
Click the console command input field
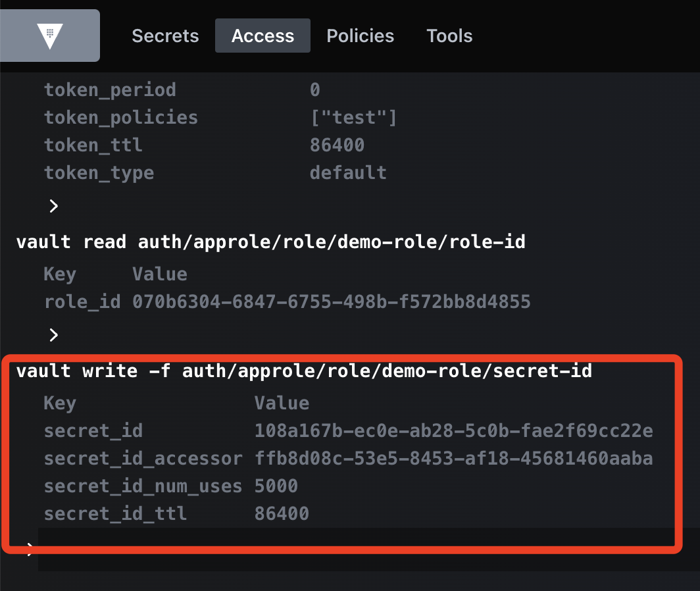pyautogui.click(x=368, y=549)
